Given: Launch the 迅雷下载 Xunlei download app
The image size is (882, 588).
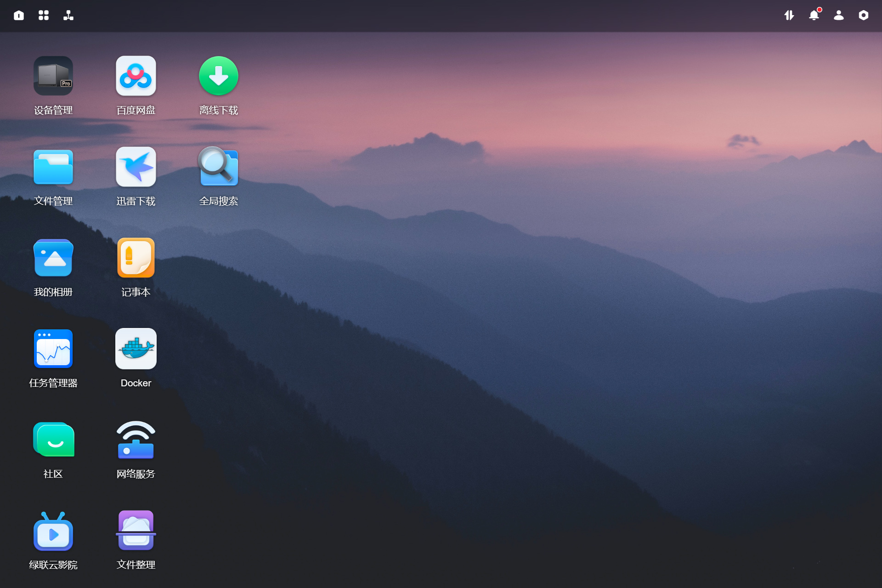Looking at the screenshot, I should point(136,167).
